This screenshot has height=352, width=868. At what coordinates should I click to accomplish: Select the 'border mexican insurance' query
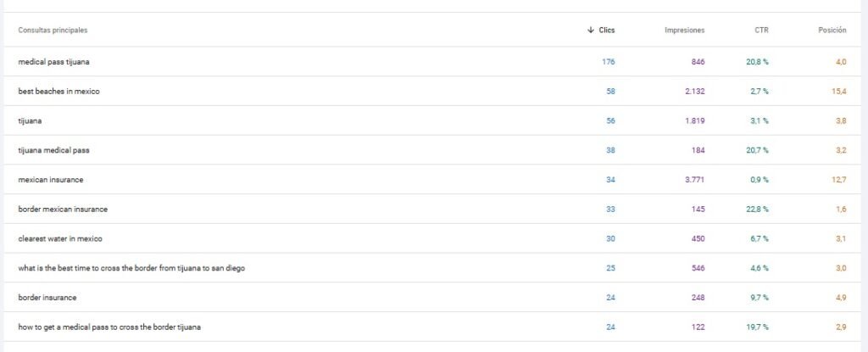(433, 209)
